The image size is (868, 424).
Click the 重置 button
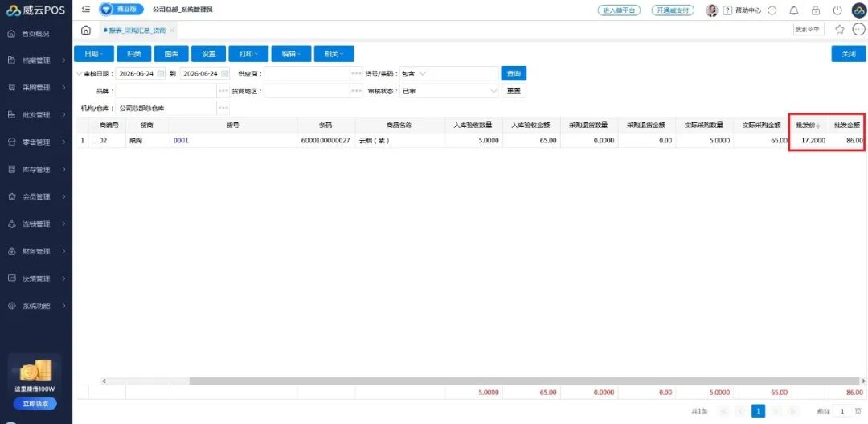coord(514,91)
